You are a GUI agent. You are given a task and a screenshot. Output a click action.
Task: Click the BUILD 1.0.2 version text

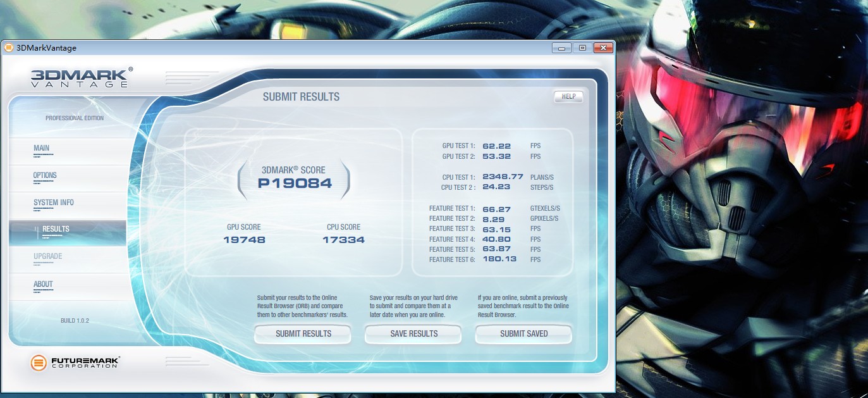[75, 321]
